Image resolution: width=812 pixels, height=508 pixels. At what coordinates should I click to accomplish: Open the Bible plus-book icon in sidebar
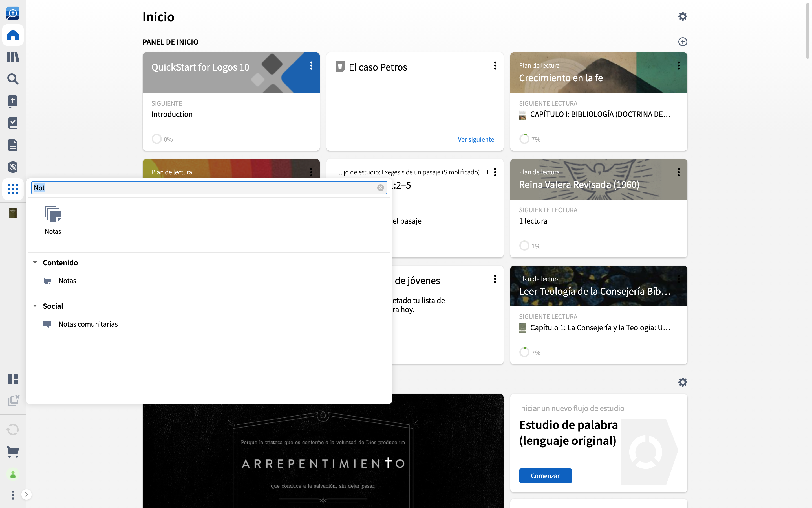pos(13,101)
